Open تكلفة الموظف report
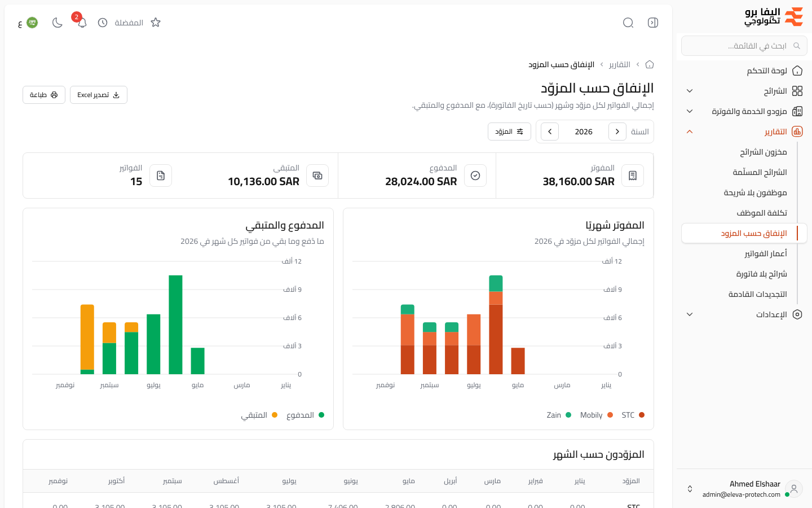The width and height of the screenshot is (812, 508). click(x=762, y=213)
